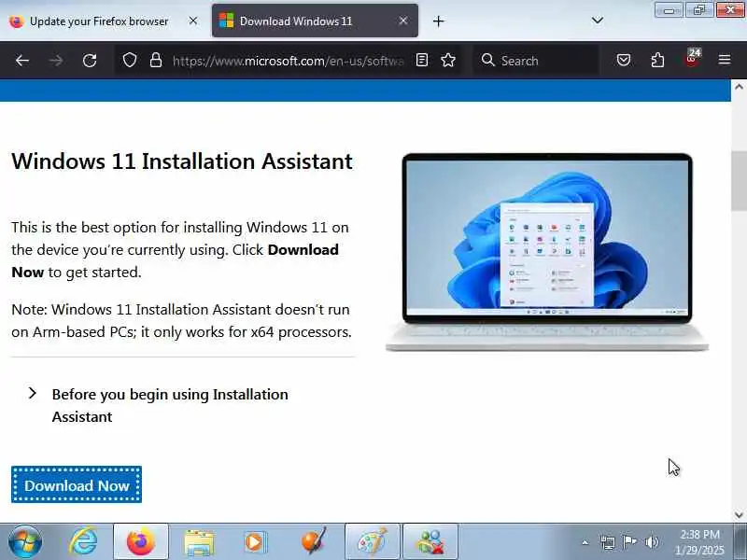
Task: Open the orange ball and brush taskbar app
Action: pyautogui.click(x=315, y=541)
